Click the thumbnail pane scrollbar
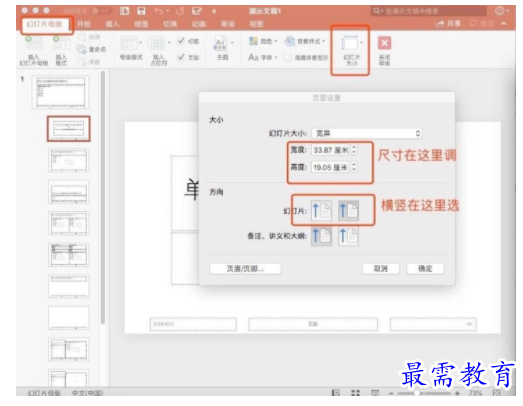This screenshot has height=406, width=523. point(103,197)
